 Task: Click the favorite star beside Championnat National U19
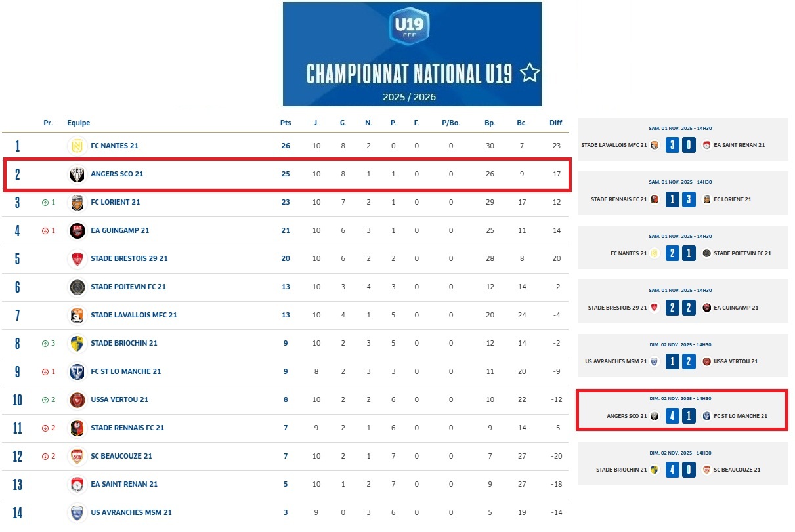(530, 73)
